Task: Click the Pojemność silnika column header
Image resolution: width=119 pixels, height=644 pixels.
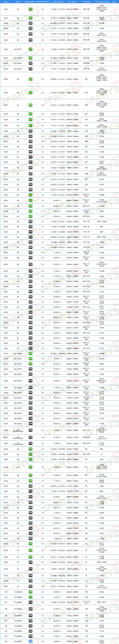Action: pos(42,2)
